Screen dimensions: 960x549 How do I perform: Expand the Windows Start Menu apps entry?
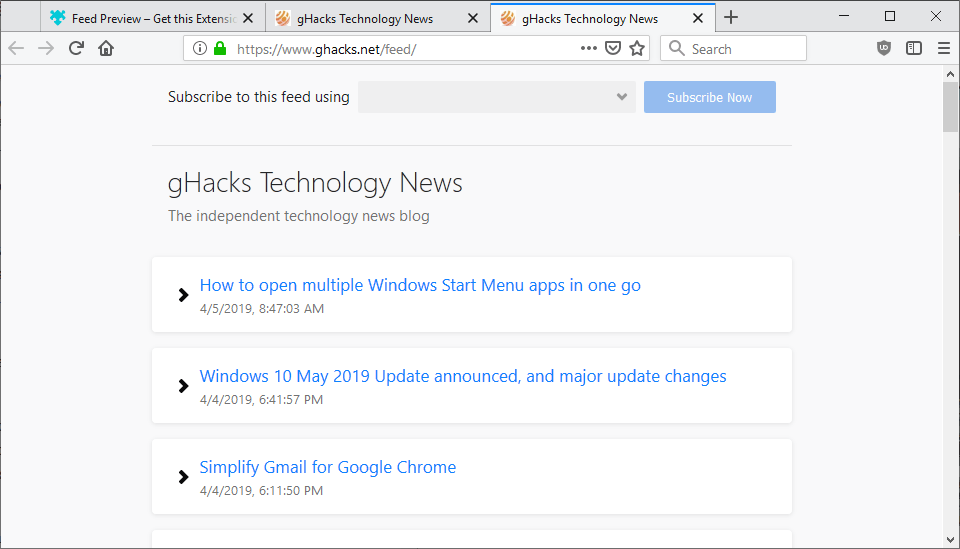pos(183,295)
